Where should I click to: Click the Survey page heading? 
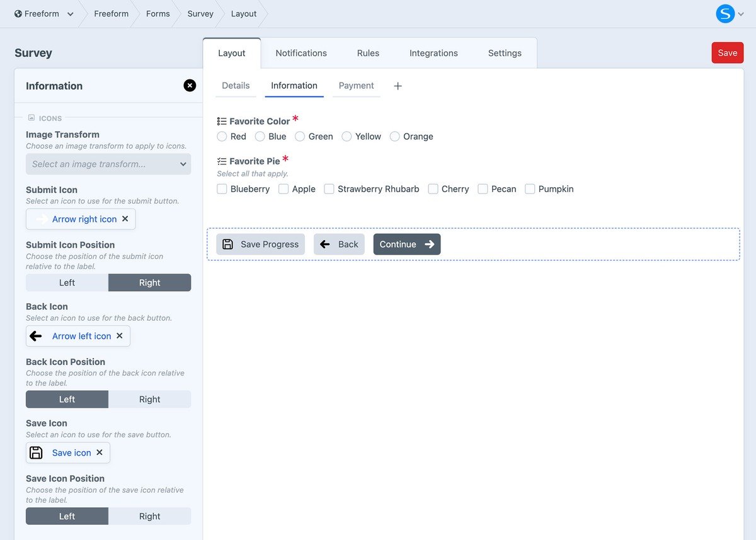33,53
